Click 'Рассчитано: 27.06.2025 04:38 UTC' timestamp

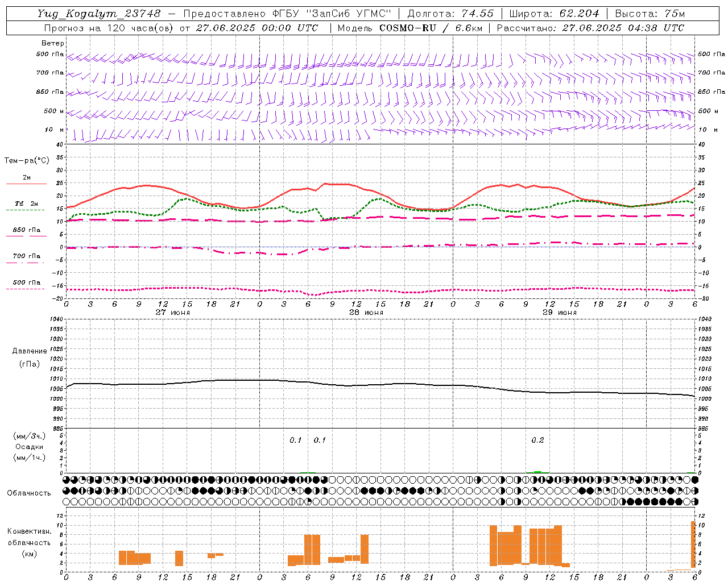click(590, 28)
